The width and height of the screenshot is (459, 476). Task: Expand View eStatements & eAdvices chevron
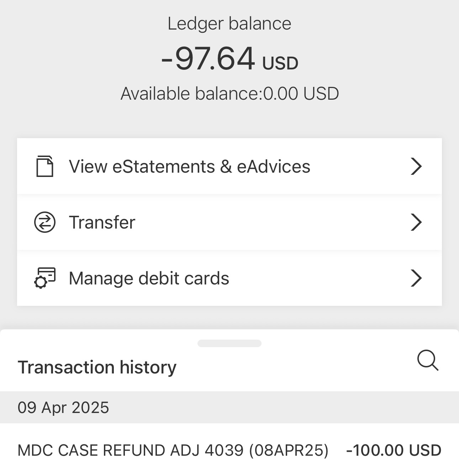[x=416, y=166]
